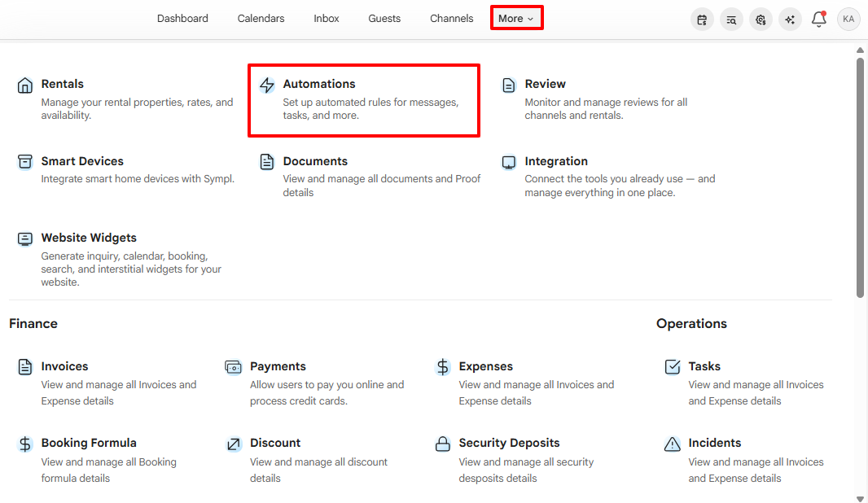868x503 pixels.
Task: Click the Finance section heading
Action: point(33,324)
